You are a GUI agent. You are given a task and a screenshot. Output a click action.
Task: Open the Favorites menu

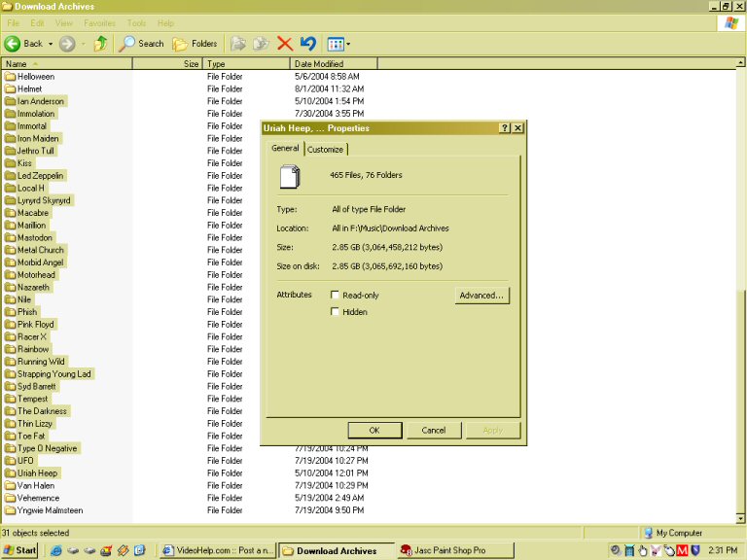[x=99, y=23]
